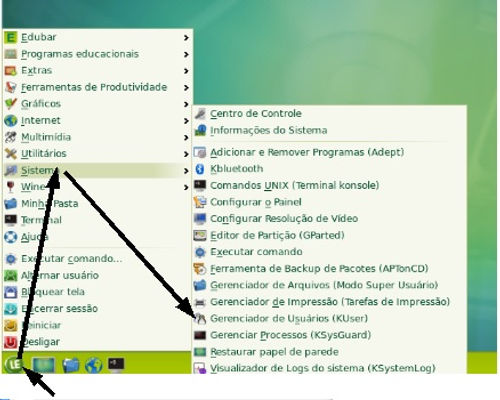Click the Reiniciar restart icon
This screenshot has width=500, height=400.
tap(11, 326)
